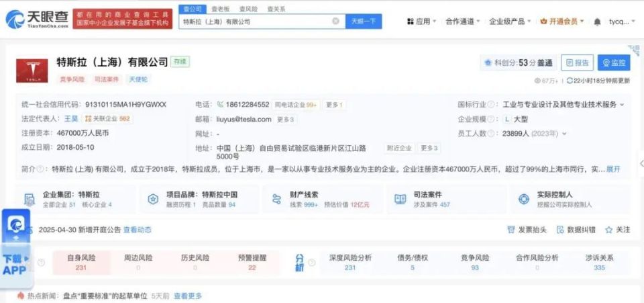Click the 竞争风险 tag
Screen dimensions: 644x303
pyautogui.click(x=72, y=79)
